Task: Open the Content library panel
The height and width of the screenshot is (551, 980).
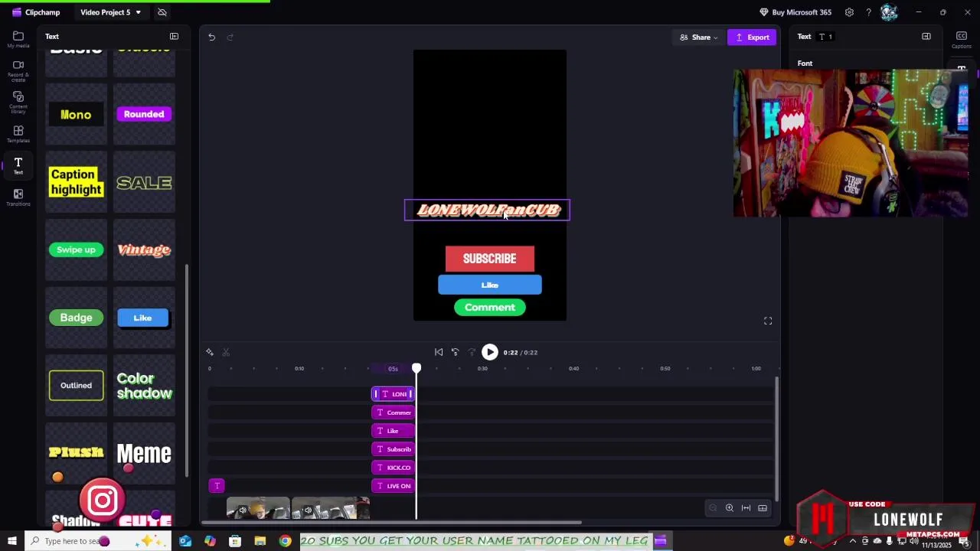Action: (x=18, y=103)
